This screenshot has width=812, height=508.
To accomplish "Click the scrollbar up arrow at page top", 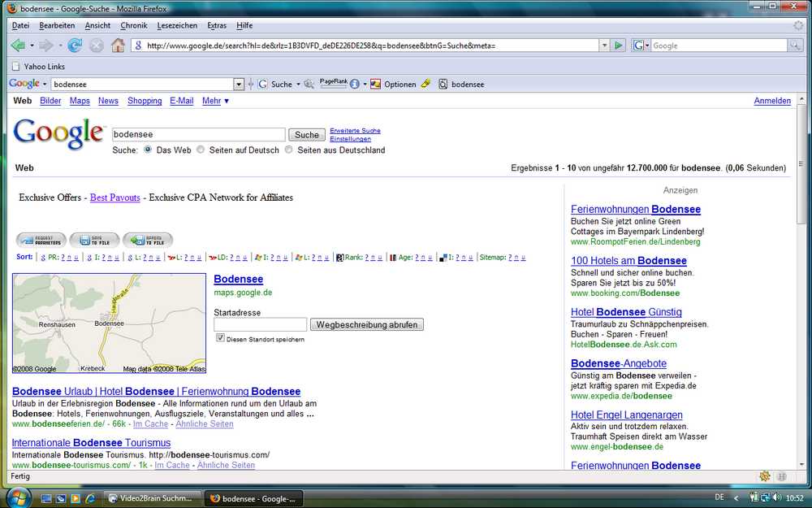I will pyautogui.click(x=801, y=99).
